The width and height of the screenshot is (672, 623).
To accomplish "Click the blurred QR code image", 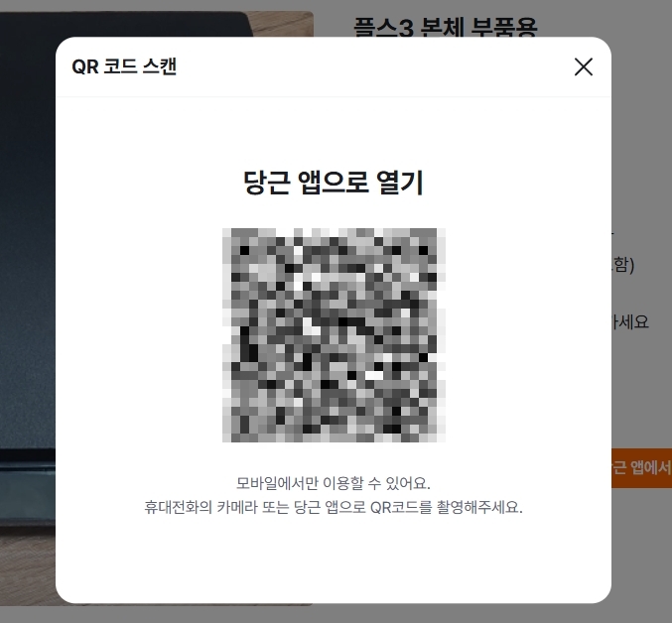I will (334, 335).
